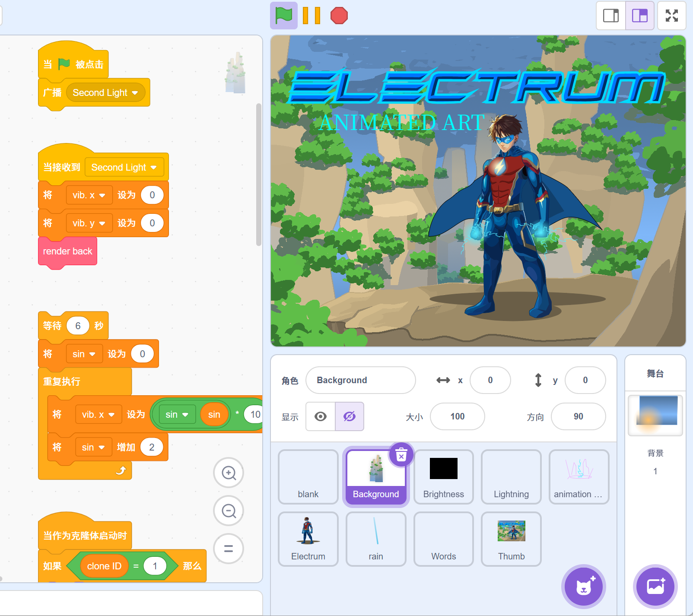Open the 'when I receive' message dropdown

point(153,168)
